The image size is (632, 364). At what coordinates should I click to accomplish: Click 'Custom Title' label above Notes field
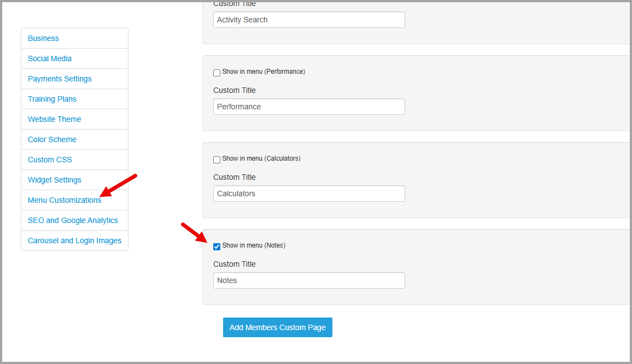tap(235, 264)
